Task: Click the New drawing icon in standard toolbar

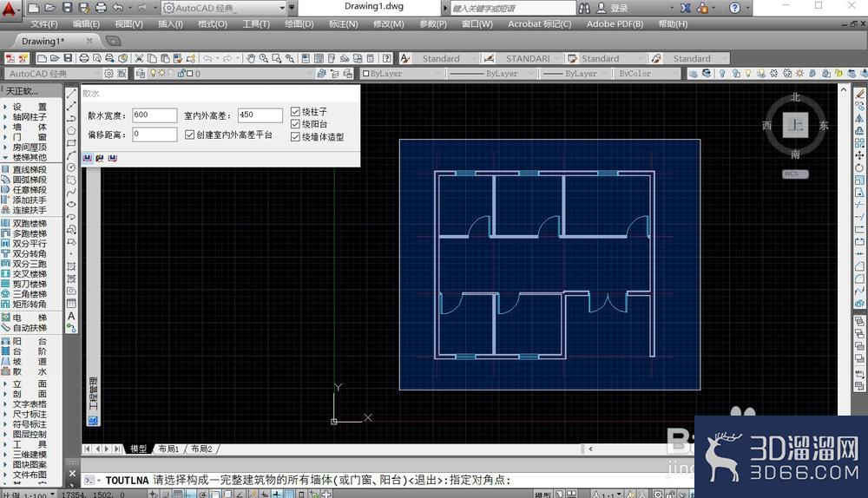Action: [42, 58]
